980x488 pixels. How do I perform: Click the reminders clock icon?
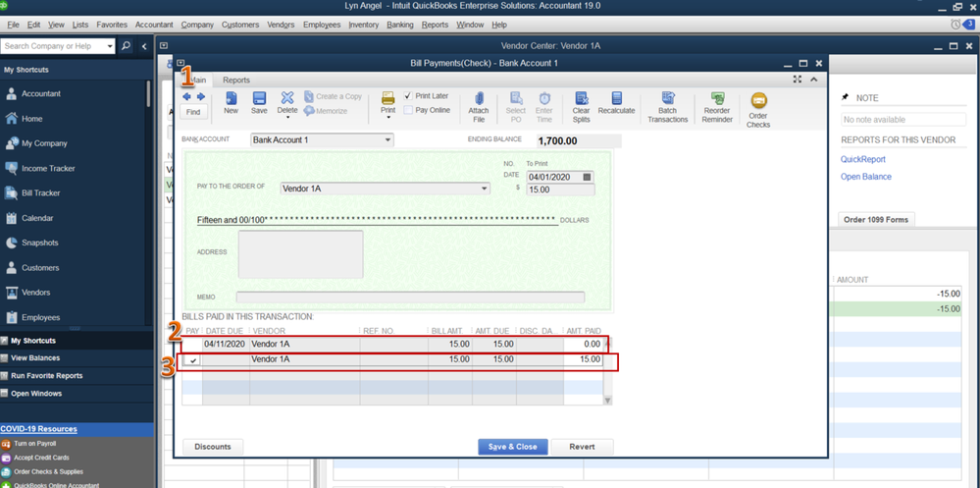coord(955,25)
